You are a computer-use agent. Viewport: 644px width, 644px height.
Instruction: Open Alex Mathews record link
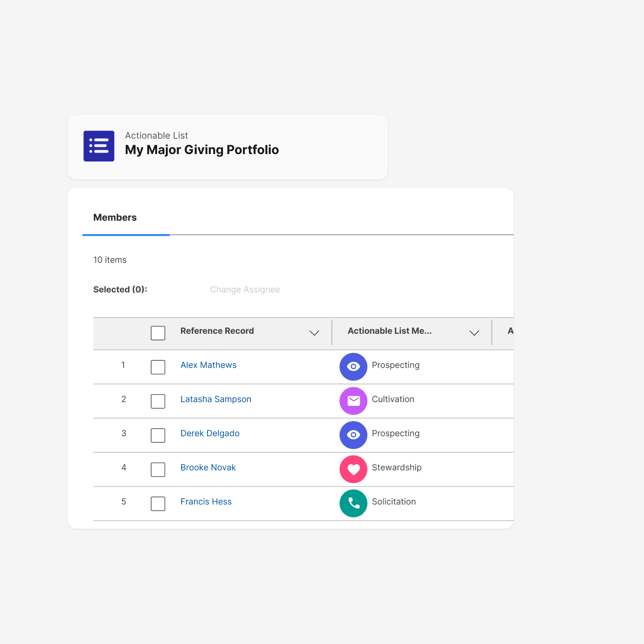(x=209, y=365)
